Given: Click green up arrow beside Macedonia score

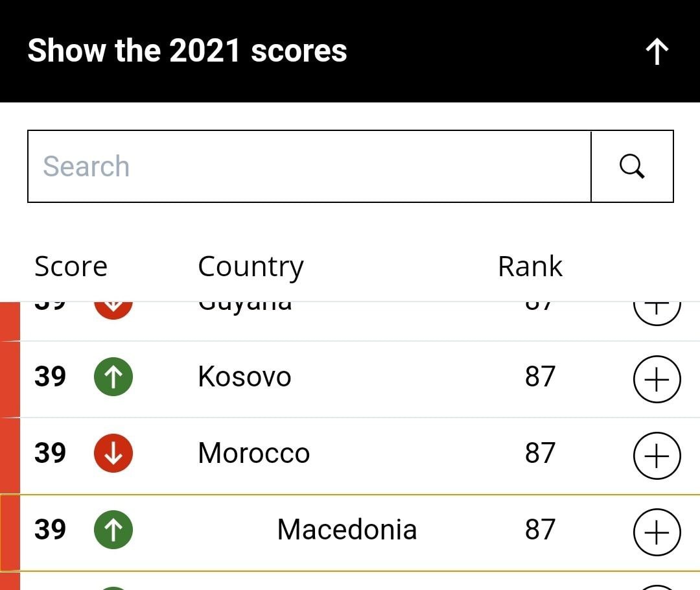Looking at the screenshot, I should pos(113,530).
